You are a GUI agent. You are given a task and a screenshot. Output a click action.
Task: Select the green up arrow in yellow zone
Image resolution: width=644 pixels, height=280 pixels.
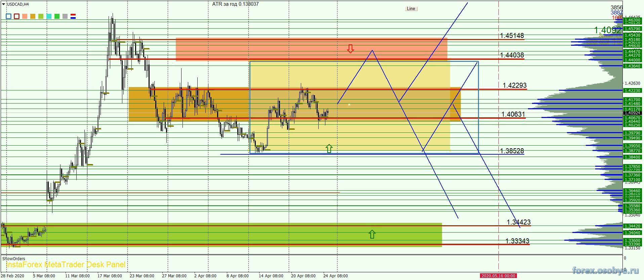coord(329,148)
